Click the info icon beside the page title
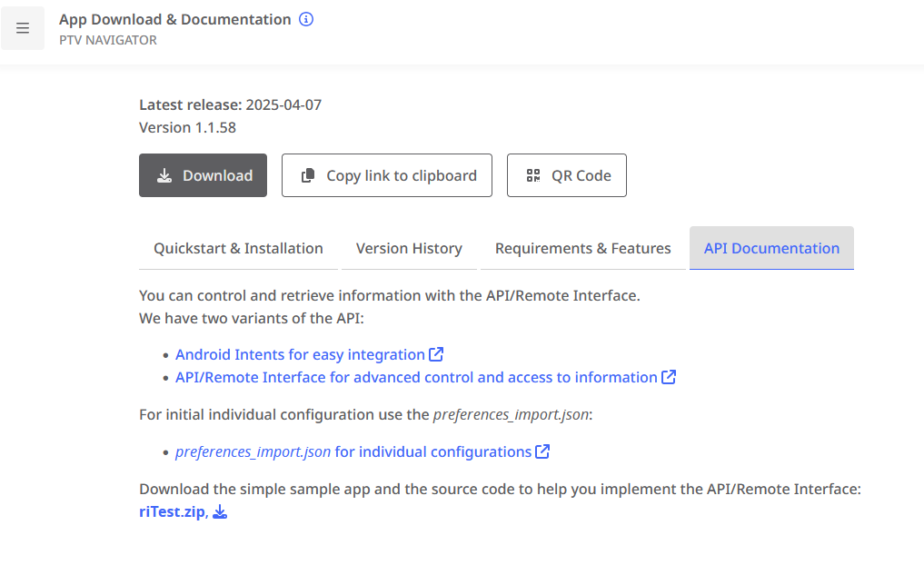 coord(306,19)
